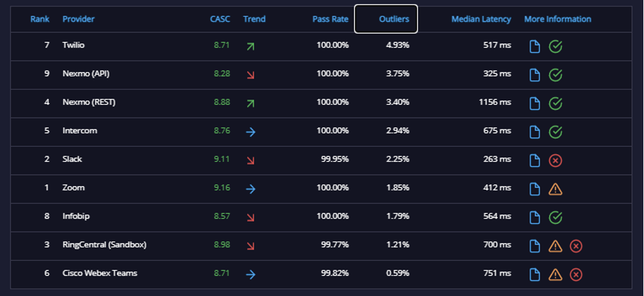Click the red error icon in the Slack row
This screenshot has height=296, width=644.
coord(555,160)
